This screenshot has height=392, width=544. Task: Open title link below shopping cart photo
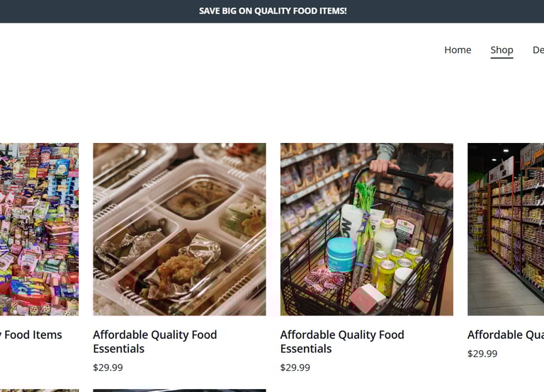coord(342,342)
